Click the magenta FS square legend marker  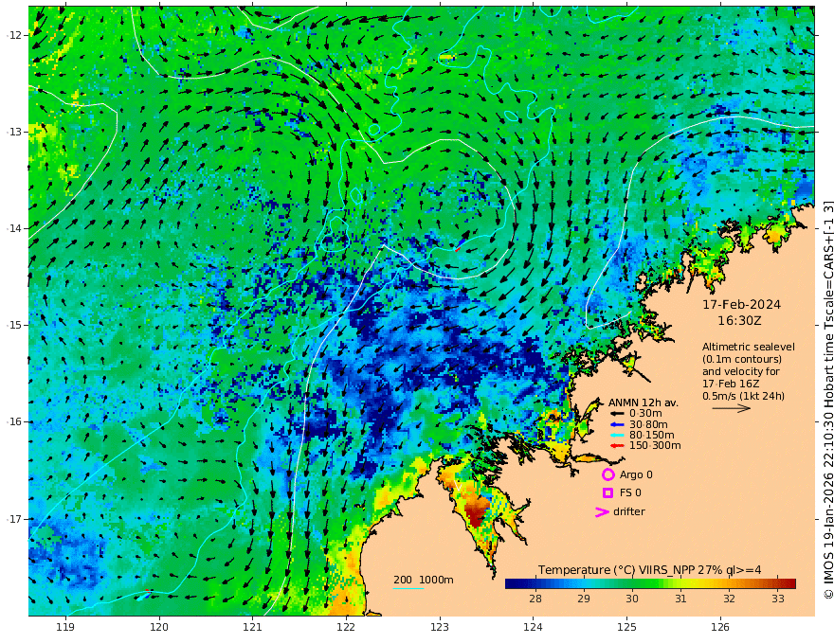[x=607, y=493]
